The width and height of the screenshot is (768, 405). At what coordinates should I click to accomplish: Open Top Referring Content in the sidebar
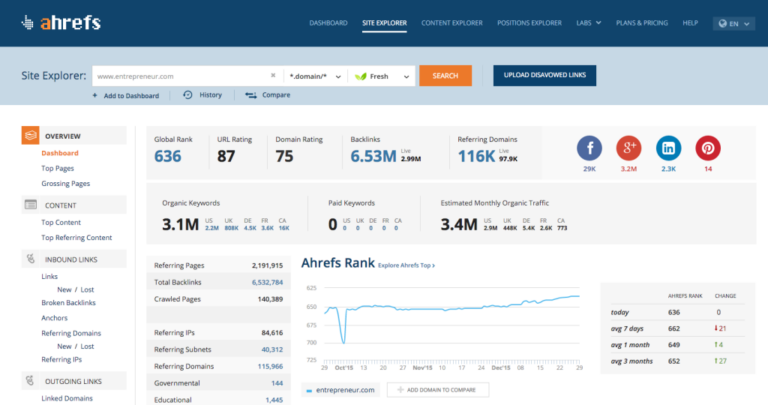pos(76,237)
